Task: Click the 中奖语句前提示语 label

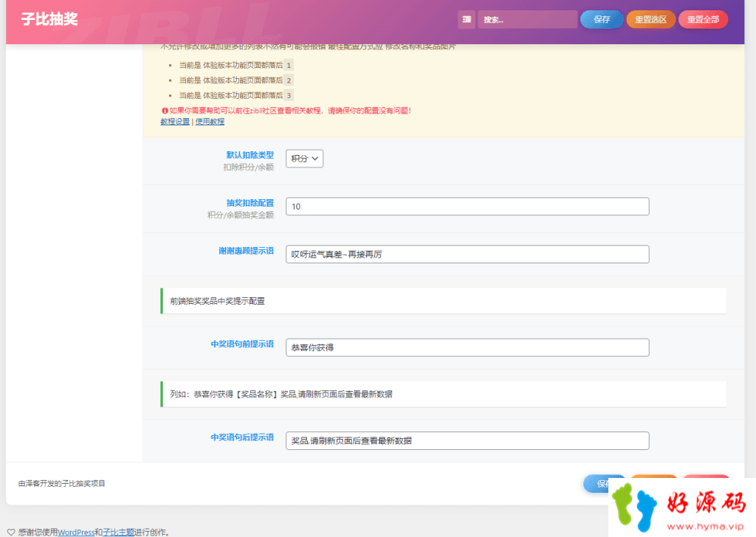Action: coord(242,344)
